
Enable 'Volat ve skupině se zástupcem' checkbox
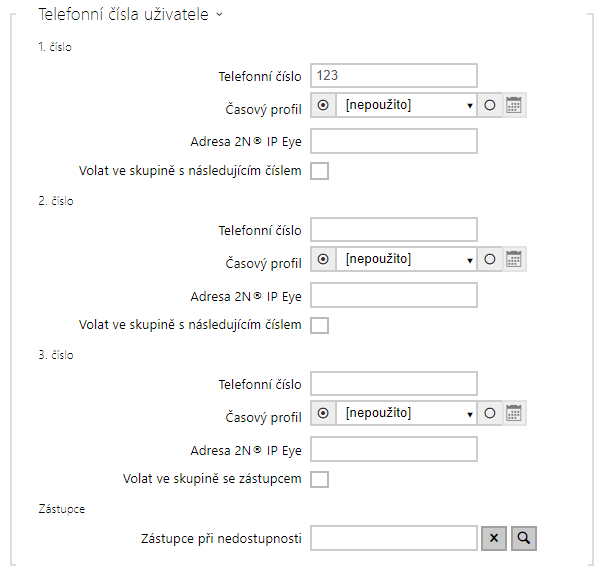pyautogui.click(x=320, y=479)
